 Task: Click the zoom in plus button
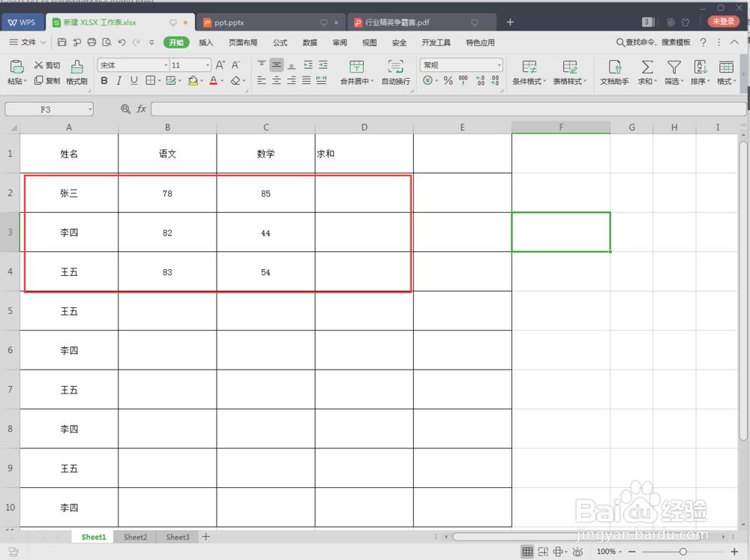[734, 552]
